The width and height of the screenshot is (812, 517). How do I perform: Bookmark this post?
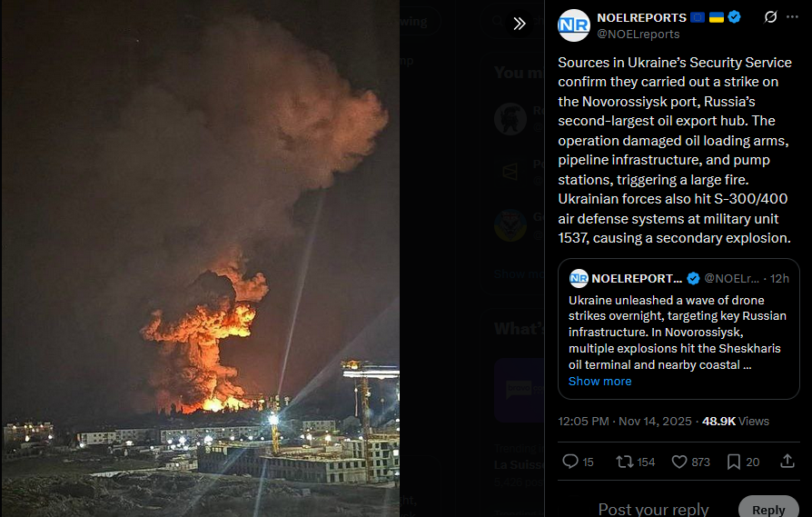[733, 462]
